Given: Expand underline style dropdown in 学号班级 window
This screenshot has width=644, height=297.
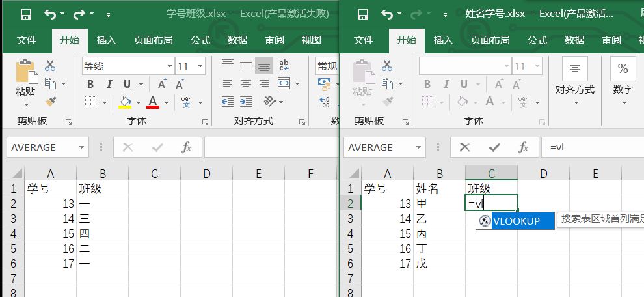Looking at the screenshot, I should click(141, 84).
